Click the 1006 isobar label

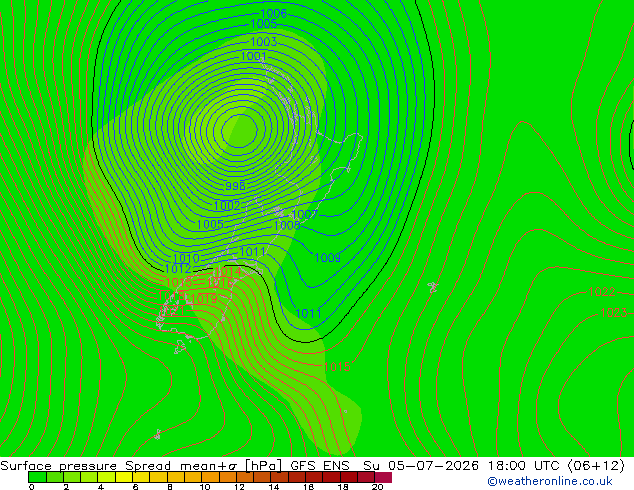coord(273,14)
